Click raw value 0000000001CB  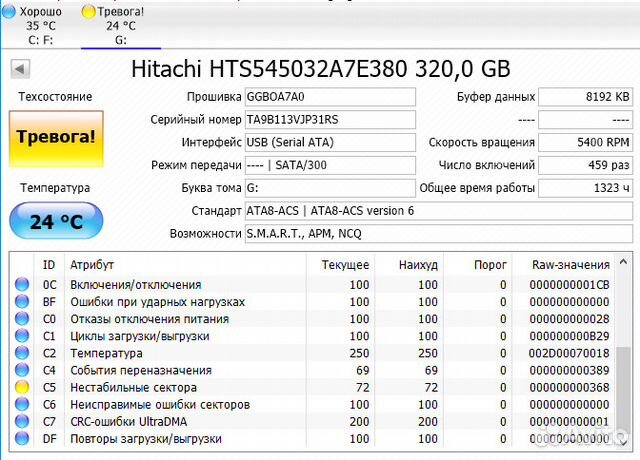569,284
